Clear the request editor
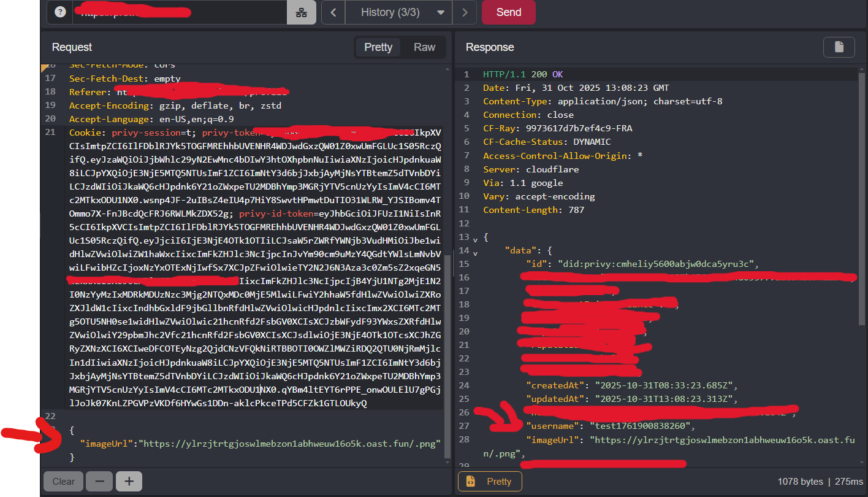This screenshot has height=497, width=868. (63, 481)
